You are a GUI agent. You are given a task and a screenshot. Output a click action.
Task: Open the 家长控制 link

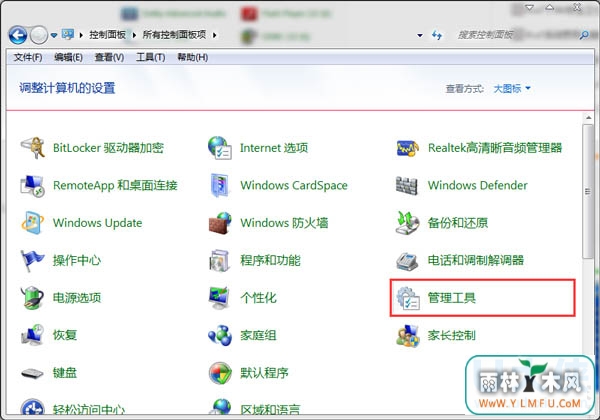(x=452, y=335)
